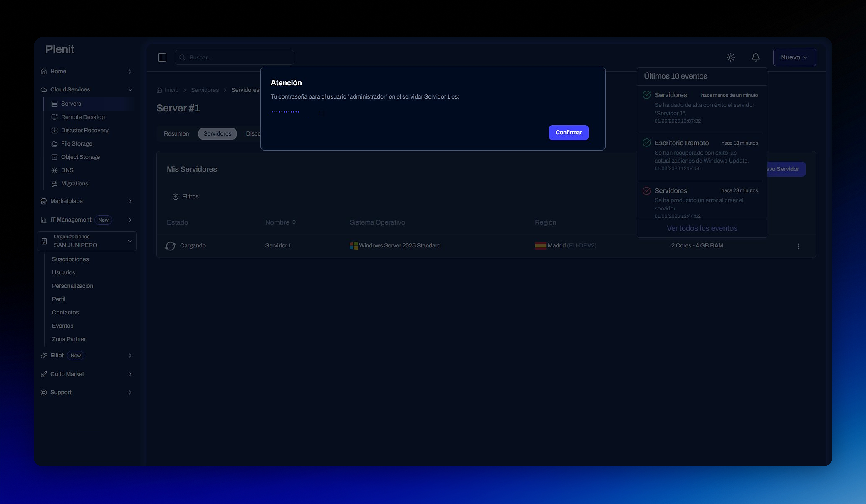This screenshot has height=504, width=866.
Task: Click the 2 Cores - 4 GB RAM cell
Action: point(697,246)
